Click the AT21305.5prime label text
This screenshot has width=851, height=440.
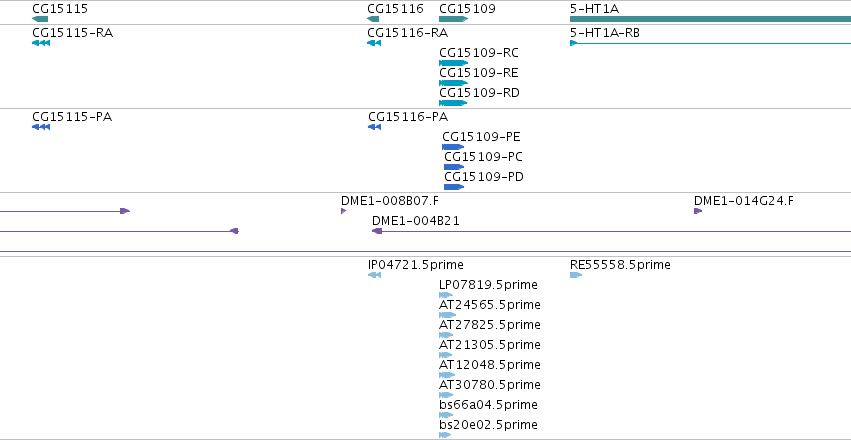(490, 346)
